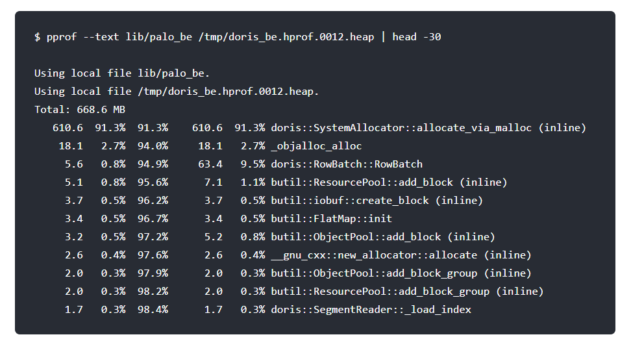The height and width of the screenshot is (350, 644).
Task: Click __gnu_cxx::new_allocator::allocate function name
Action: (x=374, y=255)
